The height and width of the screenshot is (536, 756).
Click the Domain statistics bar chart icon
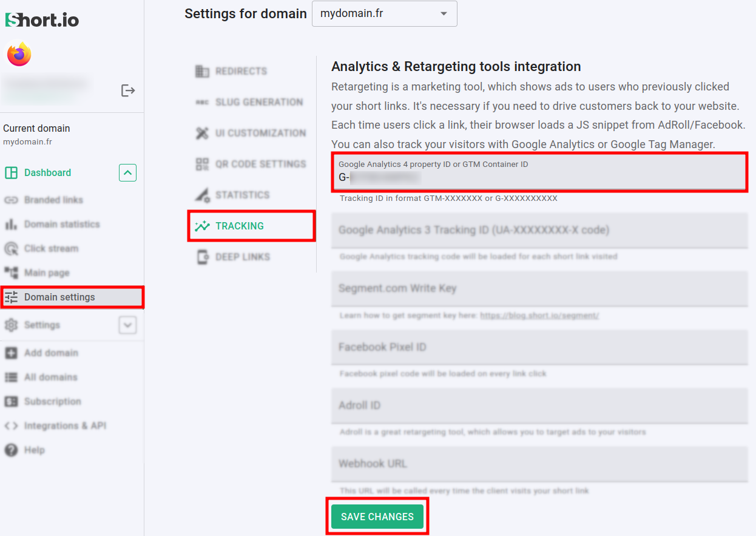tap(11, 225)
